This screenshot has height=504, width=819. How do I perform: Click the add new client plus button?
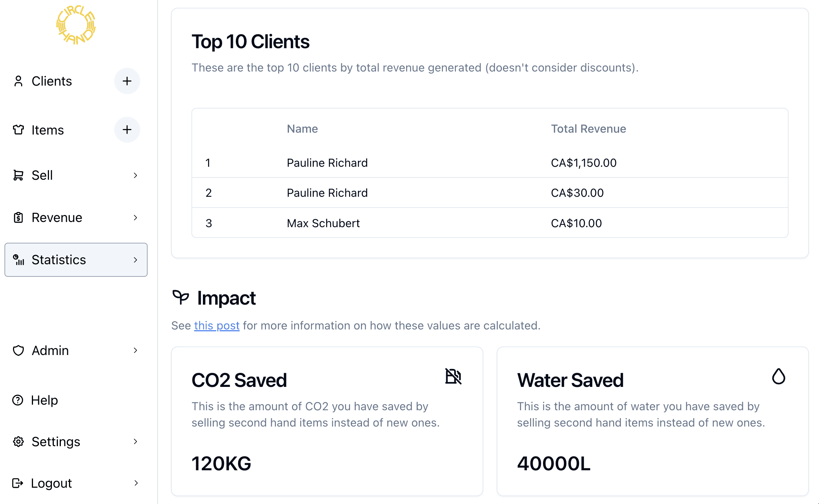127,81
